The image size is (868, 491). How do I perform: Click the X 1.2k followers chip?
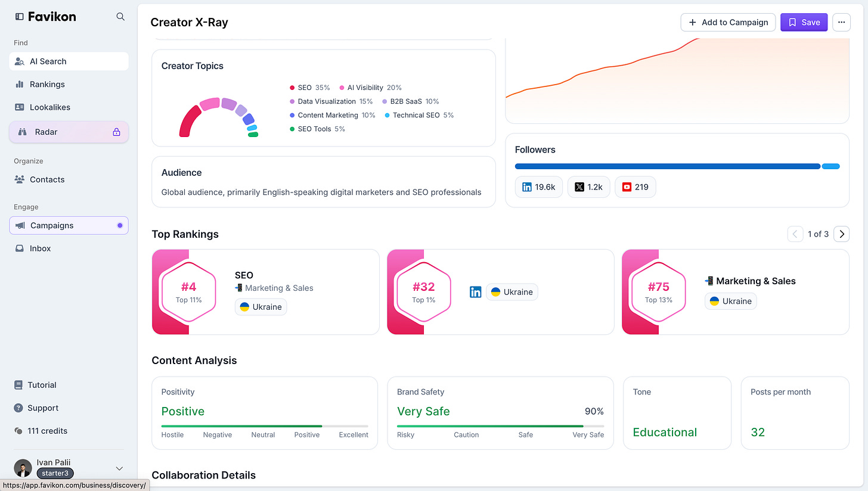[x=589, y=187]
